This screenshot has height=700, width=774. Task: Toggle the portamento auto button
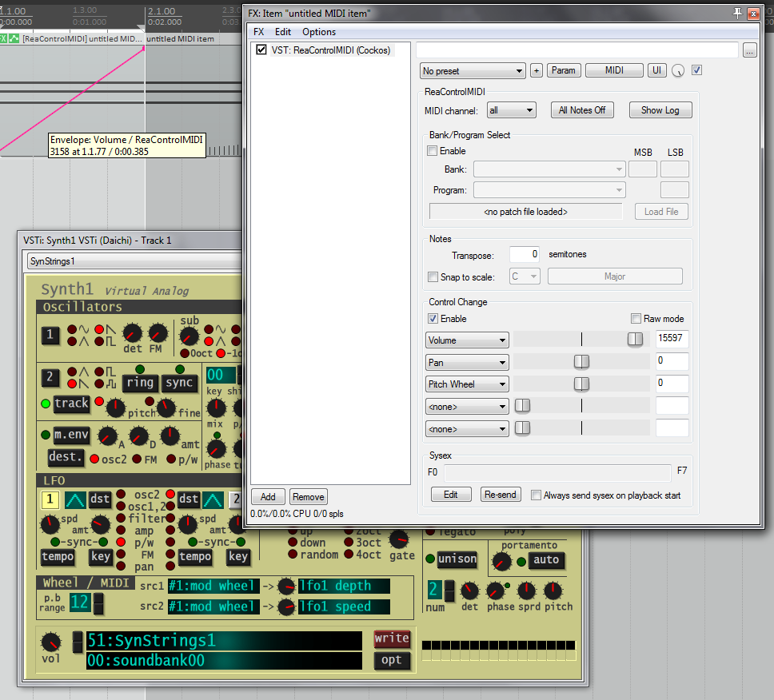pos(546,560)
